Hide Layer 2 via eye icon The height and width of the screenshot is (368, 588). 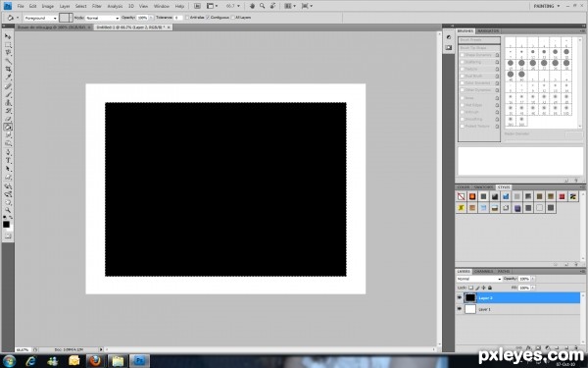(460, 297)
